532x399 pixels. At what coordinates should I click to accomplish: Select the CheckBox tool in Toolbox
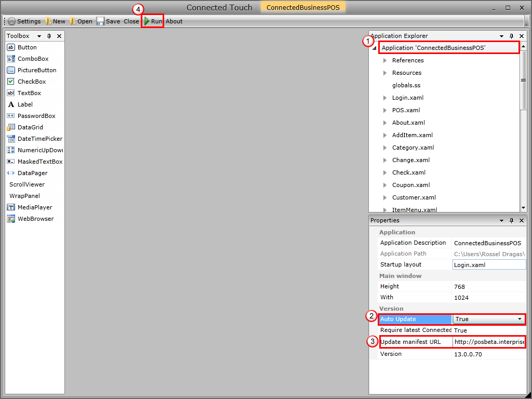click(x=32, y=82)
